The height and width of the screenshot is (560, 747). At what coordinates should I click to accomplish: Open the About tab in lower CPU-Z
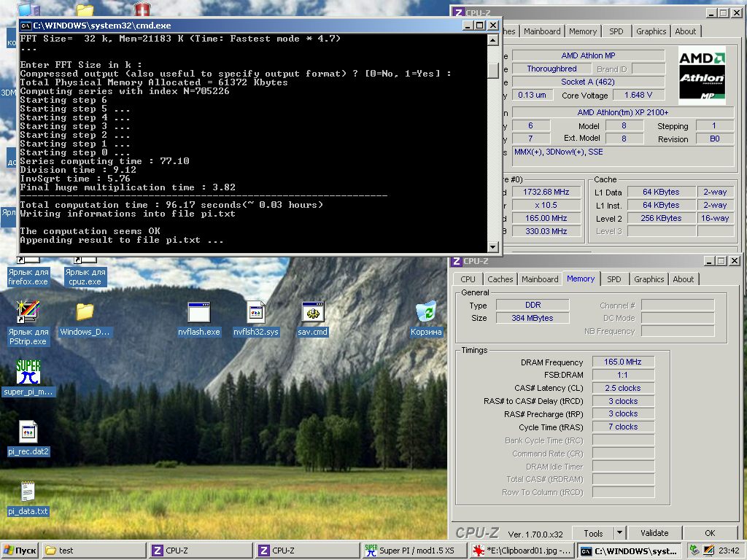pos(683,279)
